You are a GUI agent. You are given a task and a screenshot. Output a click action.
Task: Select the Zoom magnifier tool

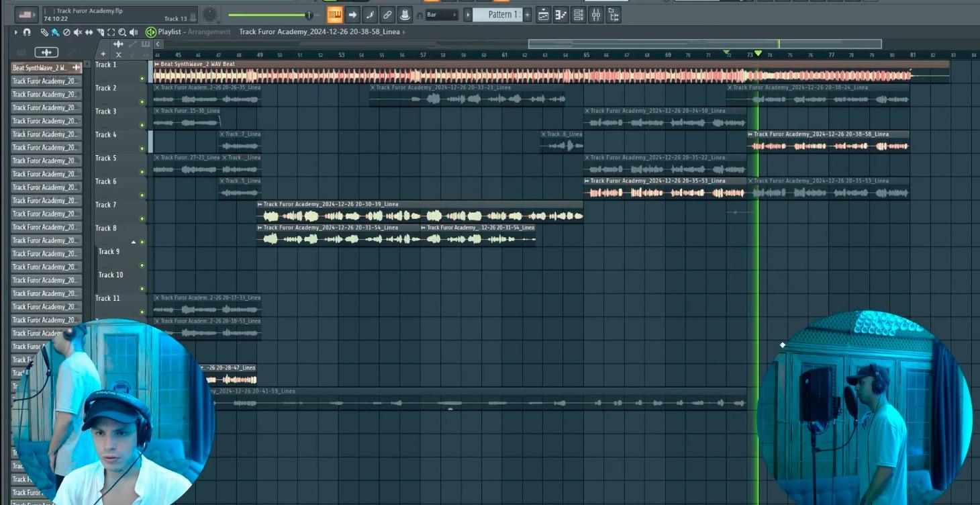(x=122, y=32)
